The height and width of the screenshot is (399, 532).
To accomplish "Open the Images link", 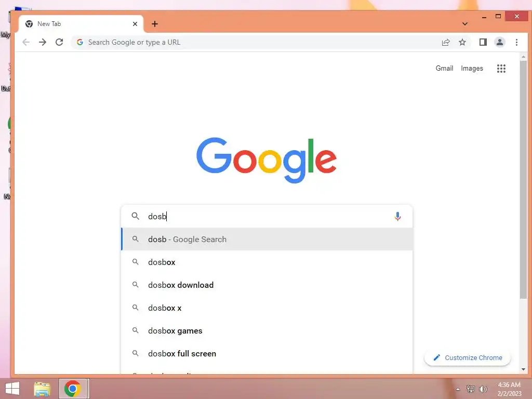I will point(472,69).
